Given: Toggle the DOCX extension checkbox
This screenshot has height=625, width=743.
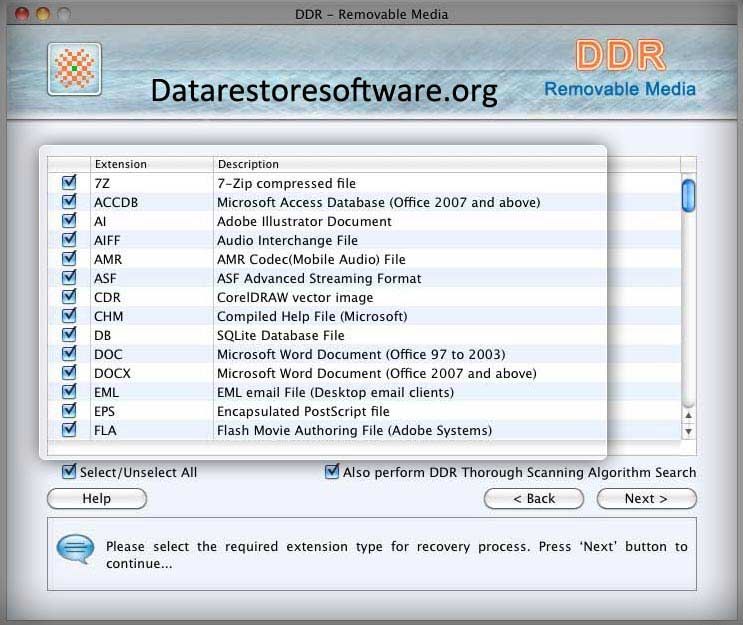Looking at the screenshot, I should tap(69, 373).
